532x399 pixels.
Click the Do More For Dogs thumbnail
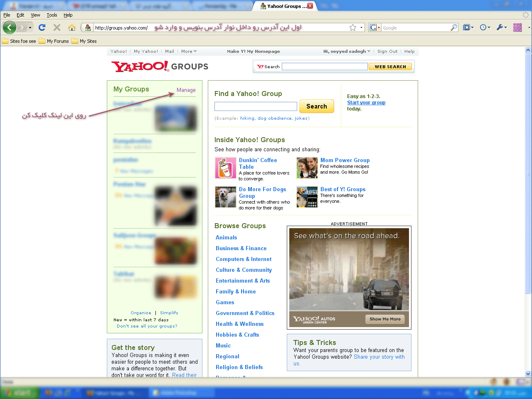(x=226, y=197)
